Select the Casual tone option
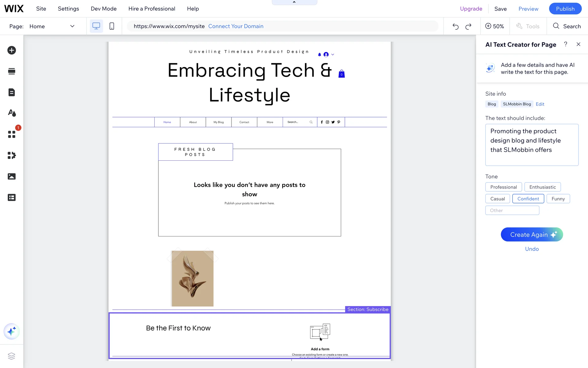Viewport: 588px width, 368px height. (497, 199)
